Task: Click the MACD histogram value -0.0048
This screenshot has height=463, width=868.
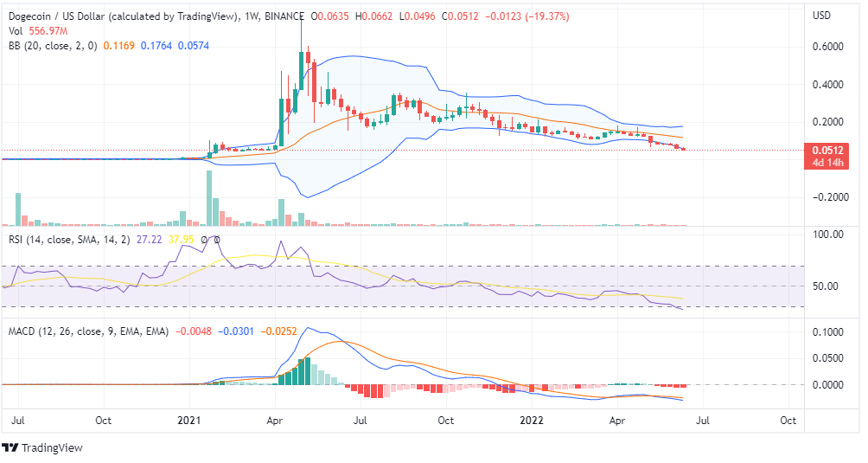Action: 193,331
